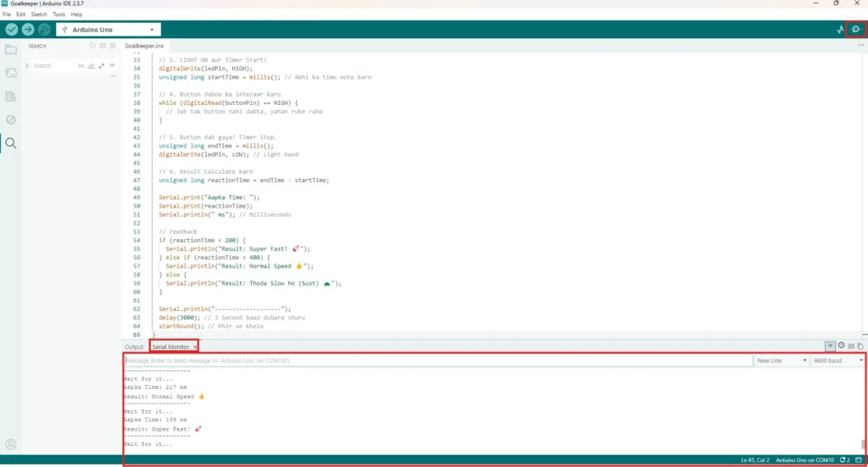Toggle autoscroll in the Serial Monitor
Viewport: 868px width, 467px height.
click(831, 346)
